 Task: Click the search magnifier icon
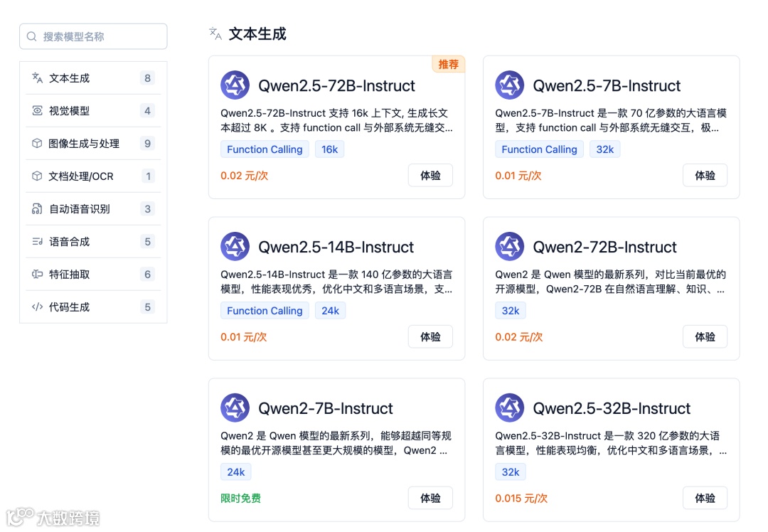pyautogui.click(x=32, y=37)
